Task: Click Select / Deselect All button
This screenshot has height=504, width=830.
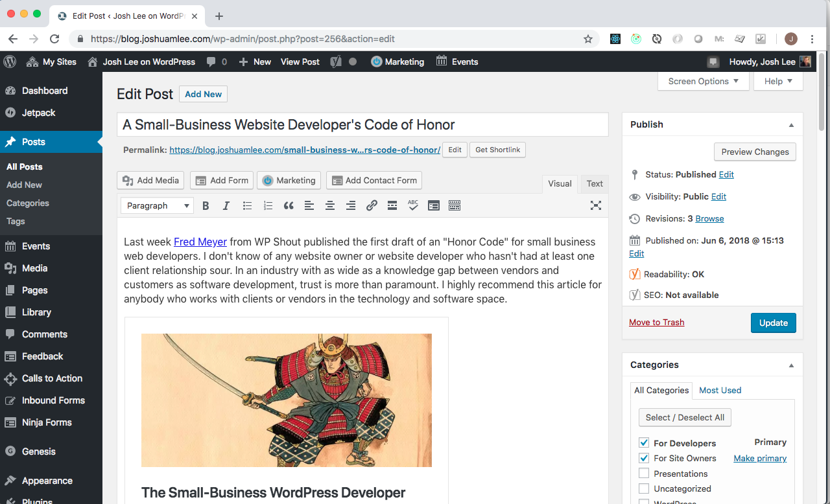Action: click(x=685, y=417)
